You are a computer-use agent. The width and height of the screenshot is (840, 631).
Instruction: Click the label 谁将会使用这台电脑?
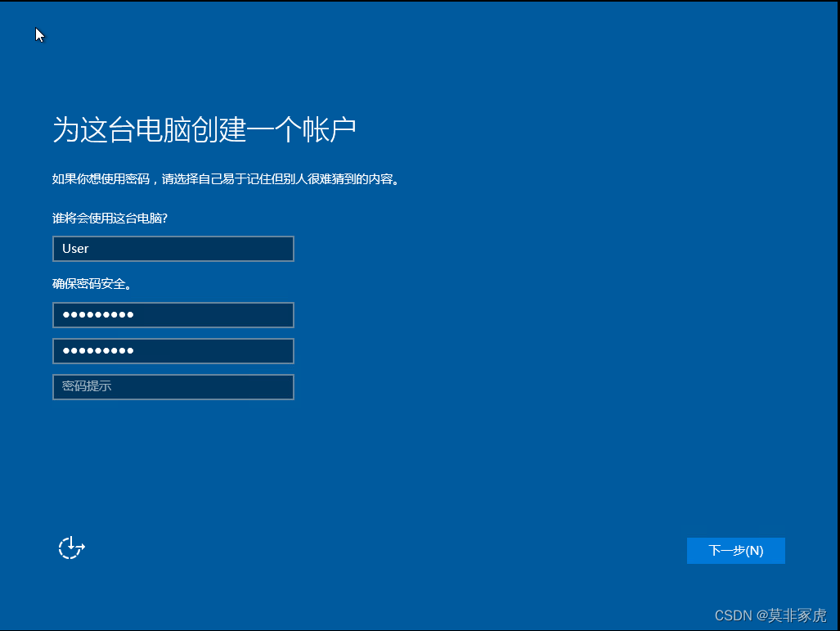pyautogui.click(x=110, y=219)
